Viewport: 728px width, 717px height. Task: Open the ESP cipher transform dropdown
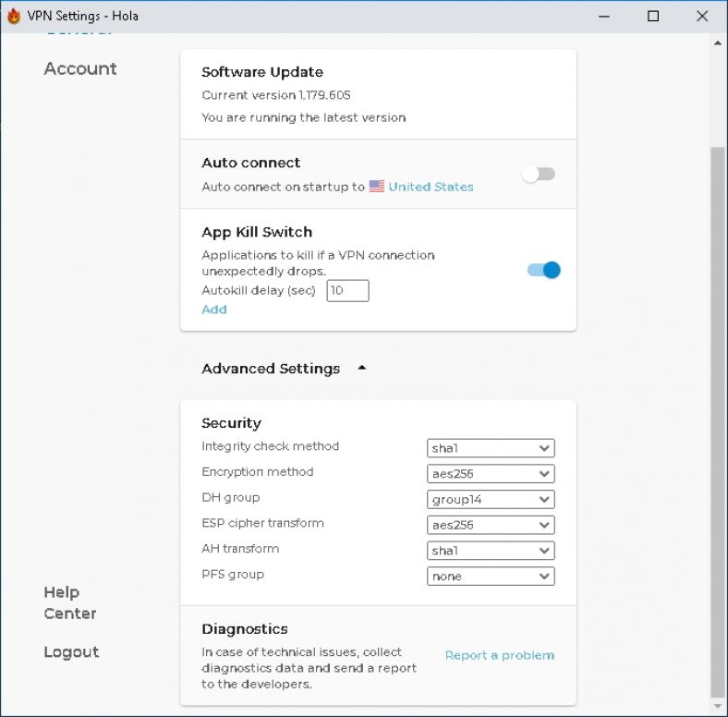[491, 525]
